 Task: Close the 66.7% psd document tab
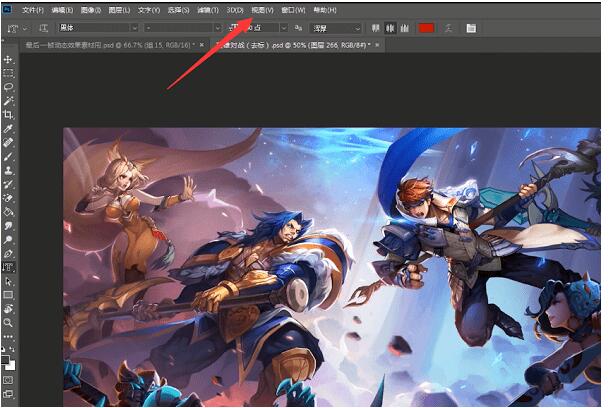pyautogui.click(x=202, y=45)
